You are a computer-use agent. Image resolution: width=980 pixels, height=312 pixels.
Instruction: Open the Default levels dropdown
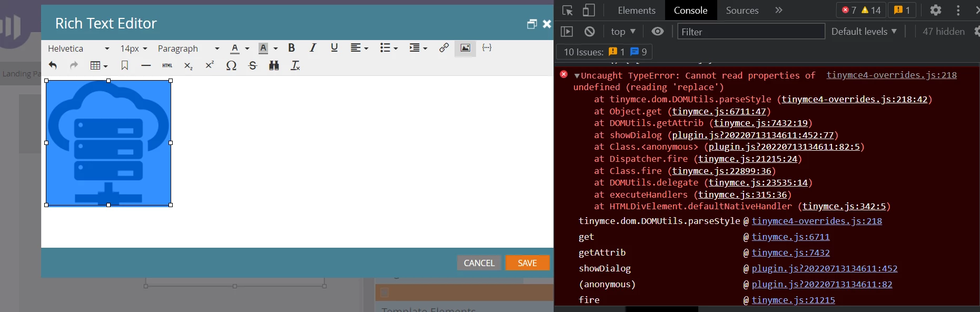864,32
